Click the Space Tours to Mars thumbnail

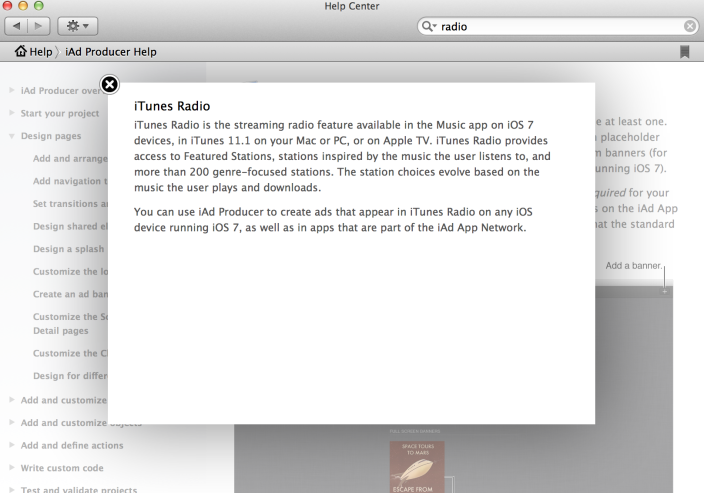(417, 467)
